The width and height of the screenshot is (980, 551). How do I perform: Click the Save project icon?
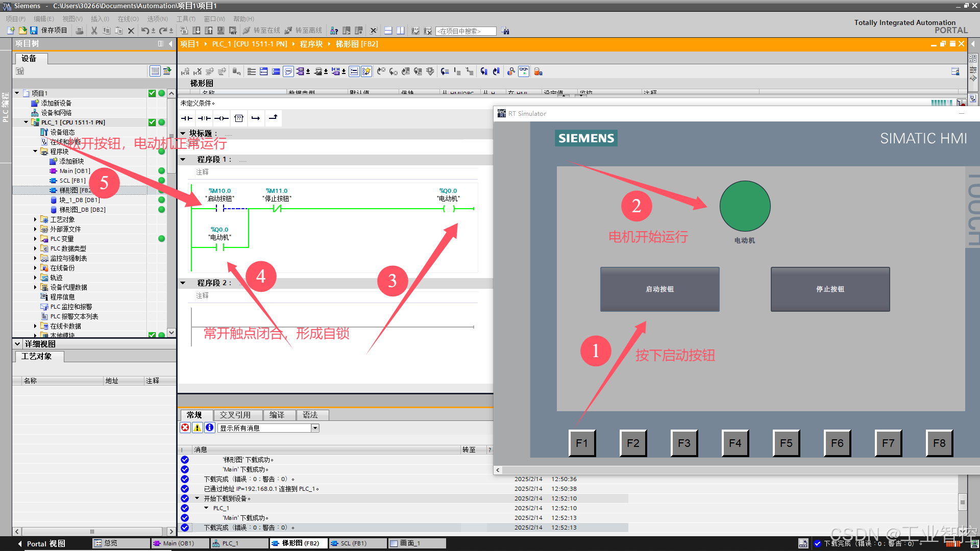34,31
